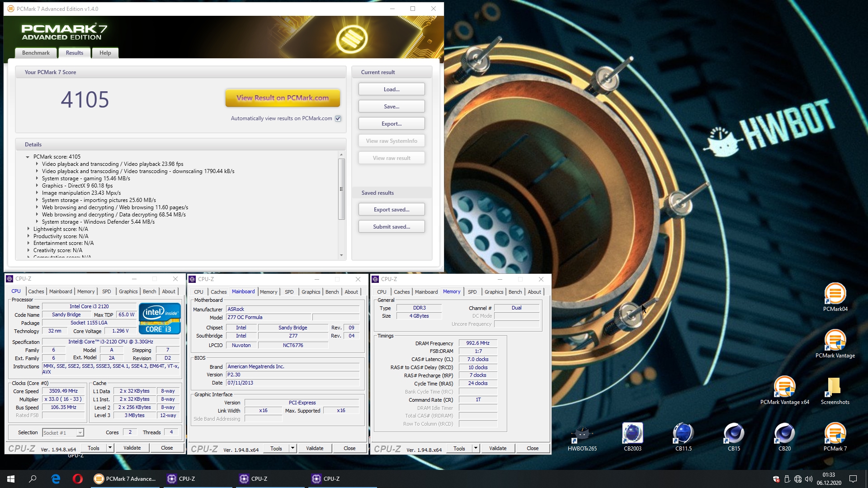Select second CPU-Z taskbar item

pyautogui.click(x=270, y=479)
